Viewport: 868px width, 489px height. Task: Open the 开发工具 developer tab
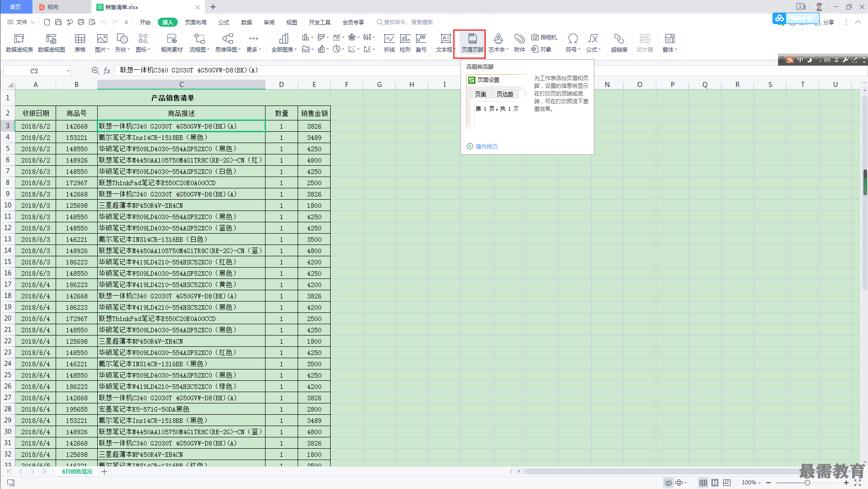pos(320,22)
